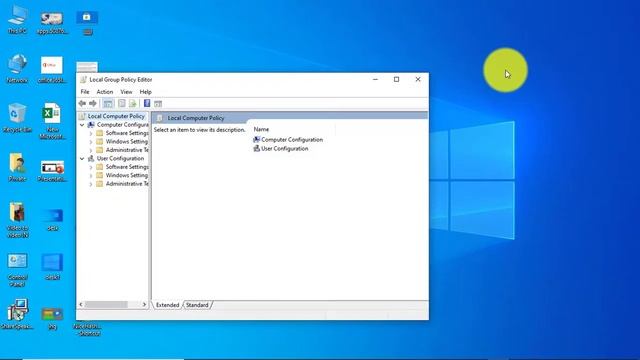This screenshot has height=360, width=640.
Task: Click the Control Panel desktop icon
Action: [x=17, y=270]
